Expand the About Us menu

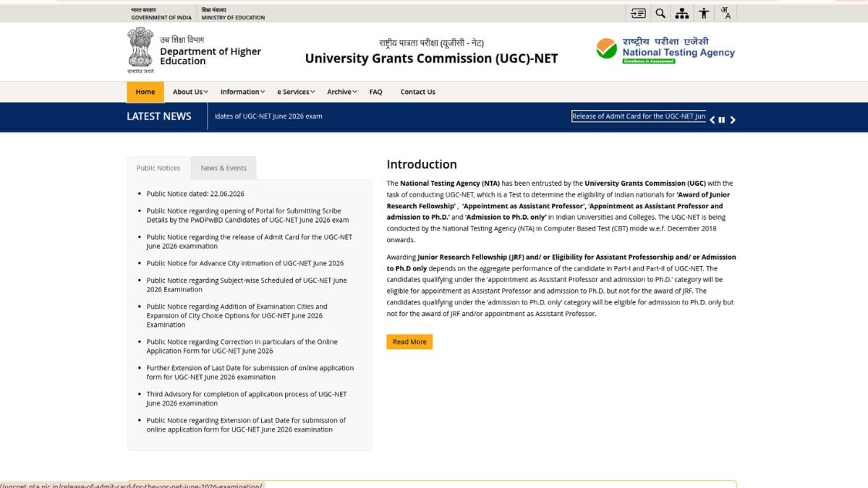pyautogui.click(x=190, y=92)
